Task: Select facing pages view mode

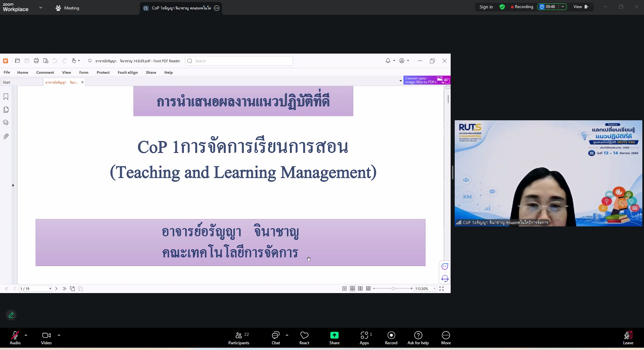Action: [360, 289]
